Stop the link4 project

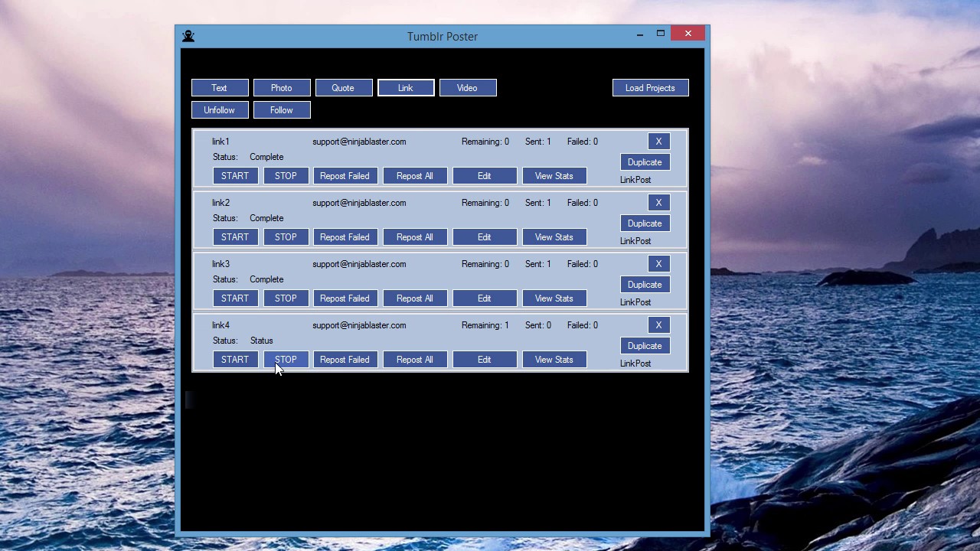coord(286,360)
